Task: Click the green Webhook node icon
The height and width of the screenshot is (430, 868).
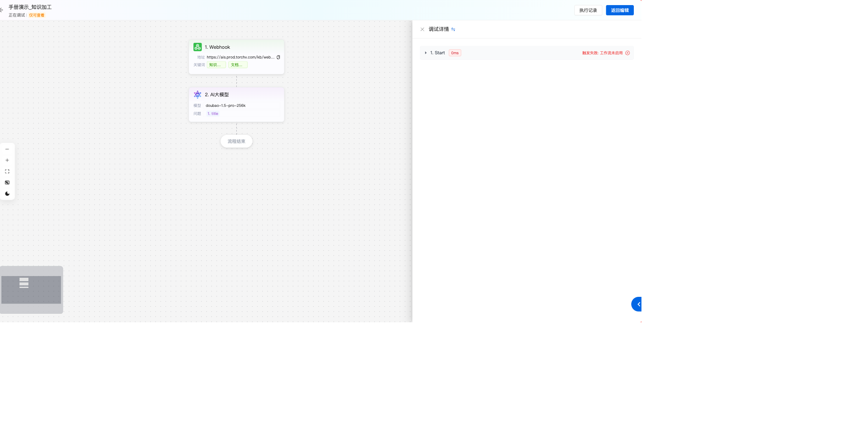Action: (197, 47)
